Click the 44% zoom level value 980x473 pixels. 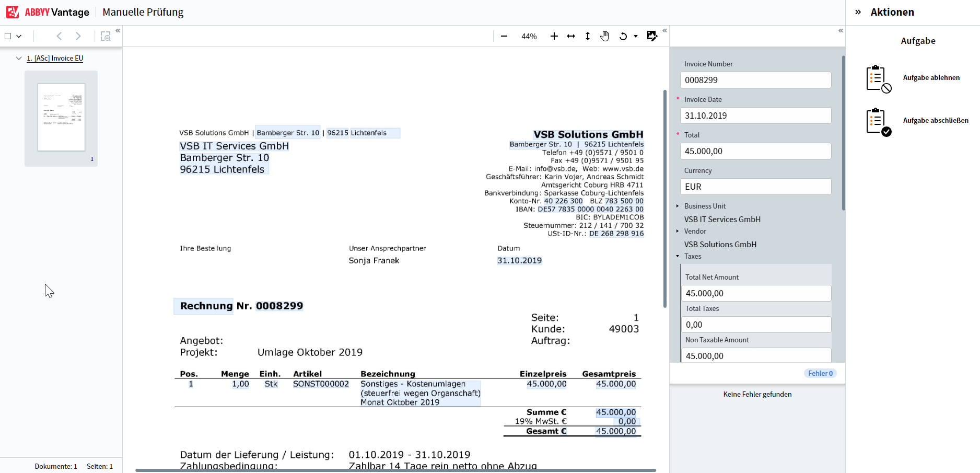(529, 37)
